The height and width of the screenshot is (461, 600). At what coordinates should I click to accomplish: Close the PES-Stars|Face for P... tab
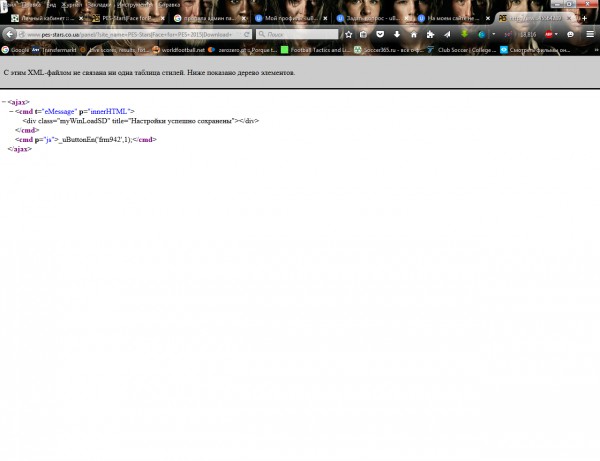point(162,18)
